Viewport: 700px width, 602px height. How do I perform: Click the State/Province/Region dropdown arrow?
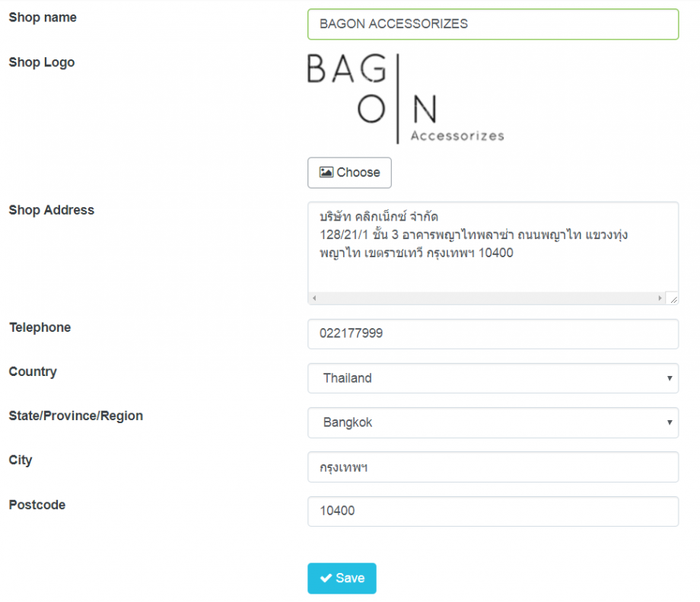coord(669,422)
